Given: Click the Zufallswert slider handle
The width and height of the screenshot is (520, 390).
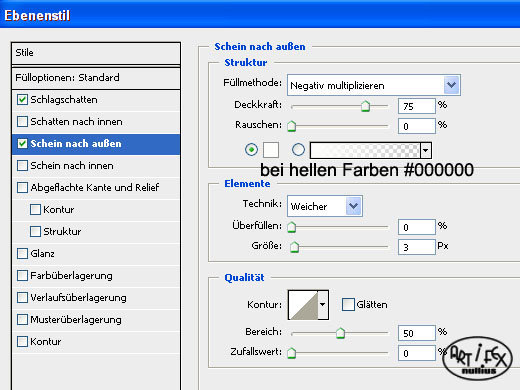Looking at the screenshot, I should pyautogui.click(x=292, y=353).
